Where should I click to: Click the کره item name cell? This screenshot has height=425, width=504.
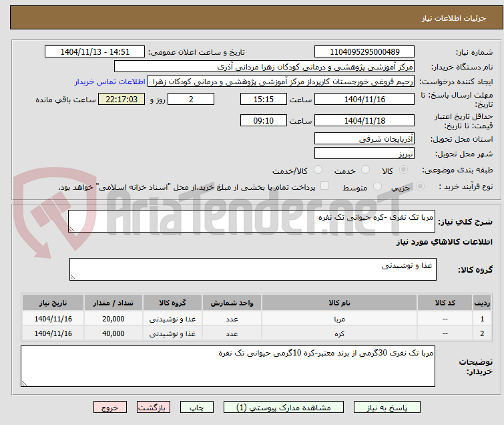coord(339,333)
